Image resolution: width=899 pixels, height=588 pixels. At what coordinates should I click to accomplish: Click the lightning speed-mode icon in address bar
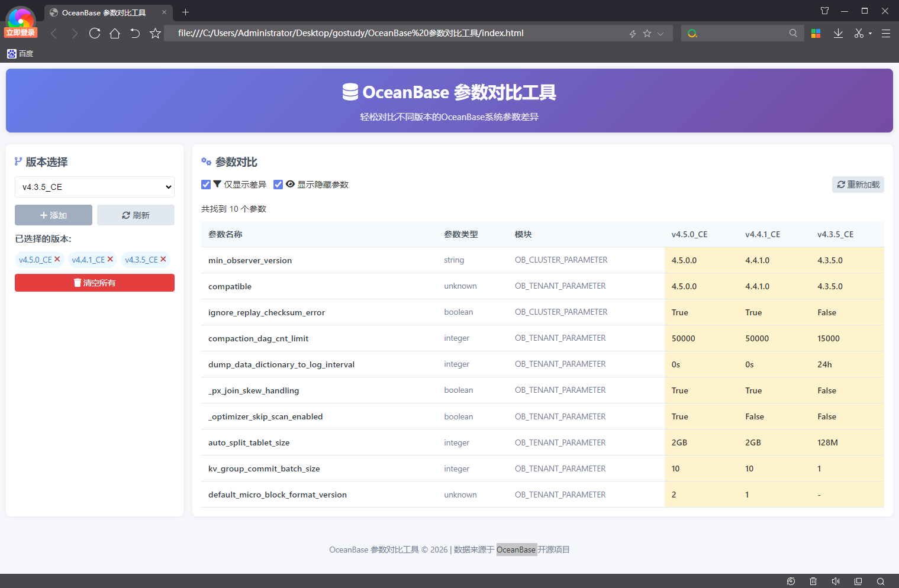633,34
